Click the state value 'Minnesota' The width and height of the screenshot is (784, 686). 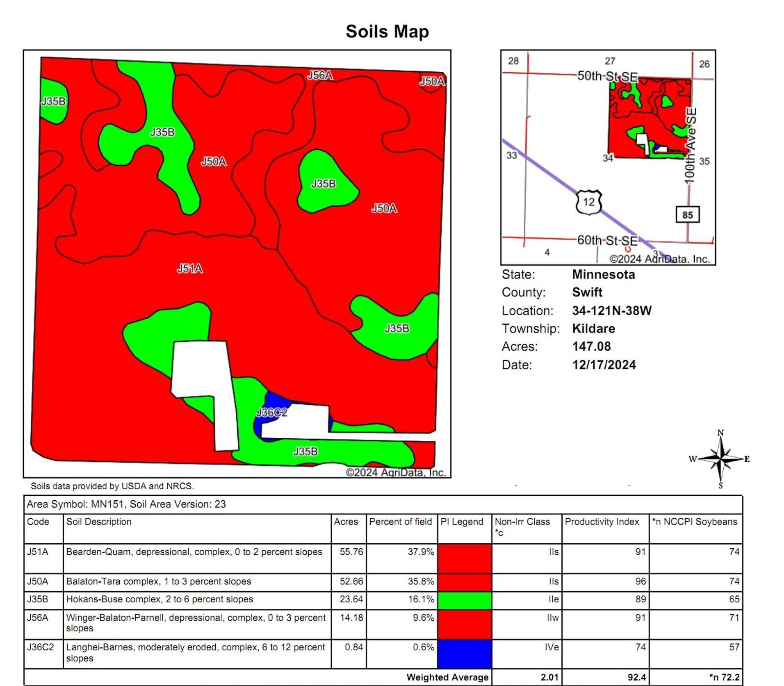[x=604, y=274]
